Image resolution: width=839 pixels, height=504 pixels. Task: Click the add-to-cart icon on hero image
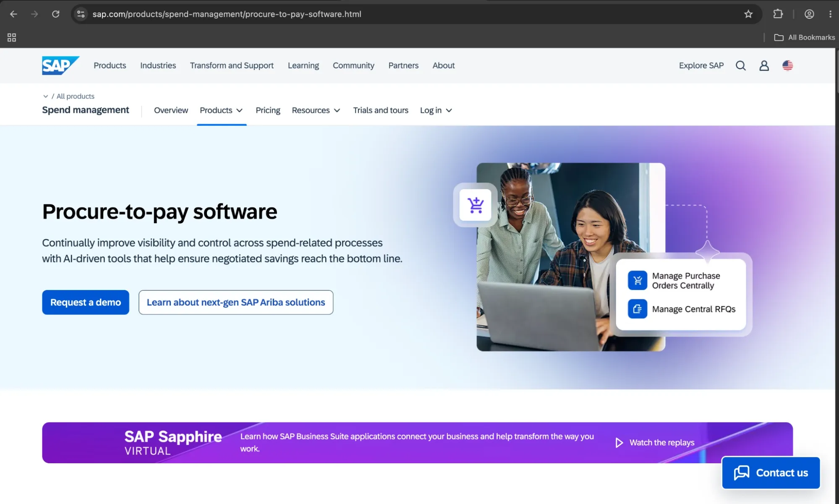click(476, 205)
